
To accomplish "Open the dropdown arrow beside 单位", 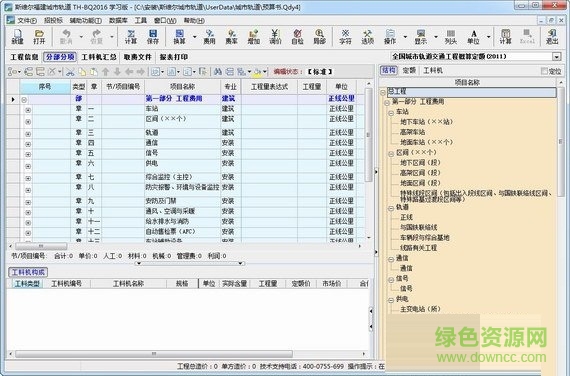I will click(x=489, y=37).
